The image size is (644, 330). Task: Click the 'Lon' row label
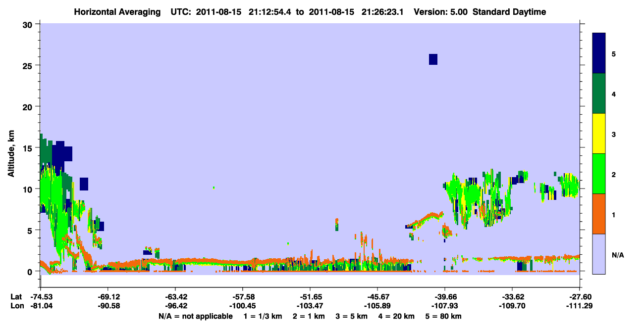click(16, 306)
